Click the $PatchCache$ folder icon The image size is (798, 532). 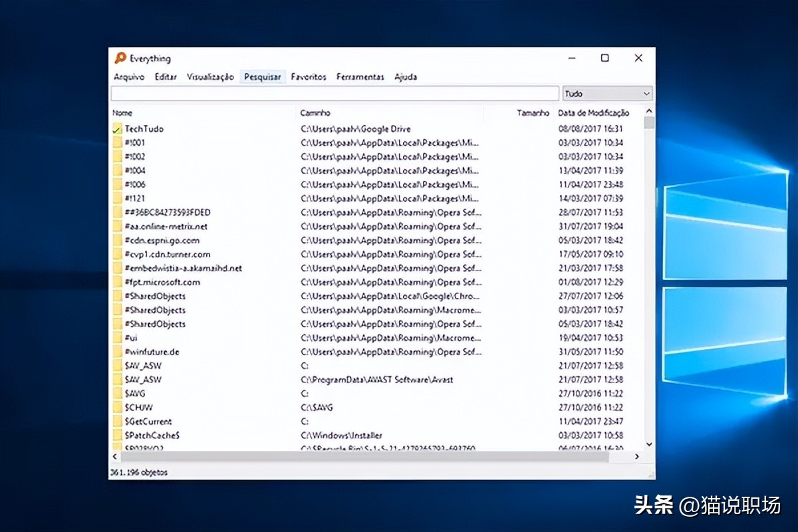coord(117,436)
